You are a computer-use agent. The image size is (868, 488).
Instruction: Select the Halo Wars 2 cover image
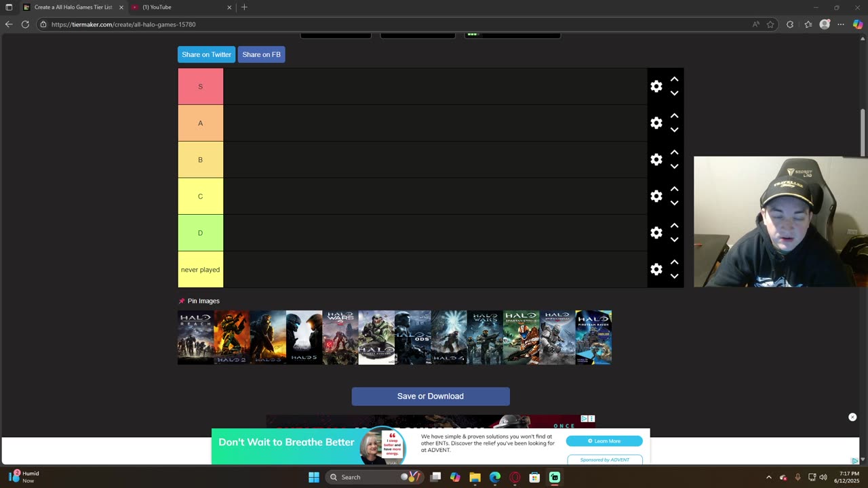[x=340, y=338]
